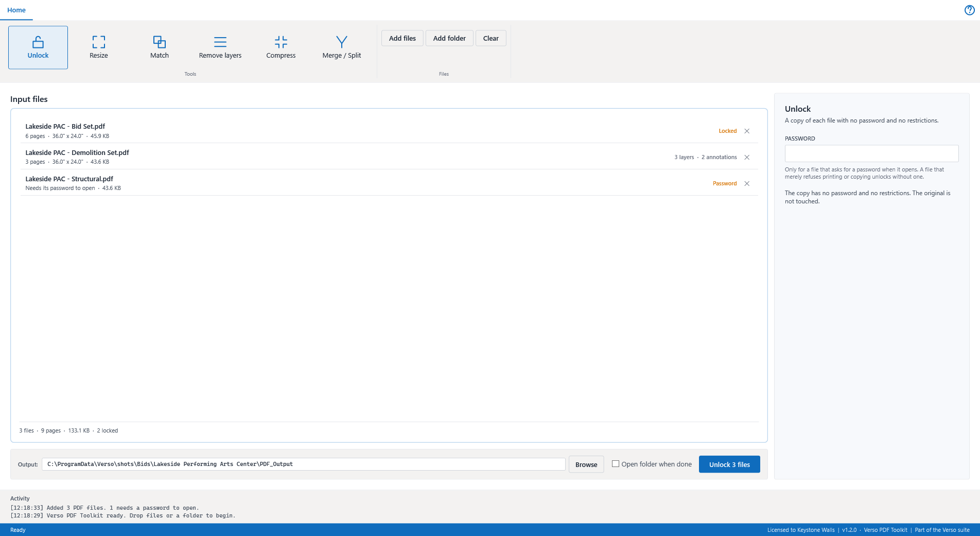This screenshot has width=980, height=536.
Task: Enable Open folder when done
Action: 616,464
